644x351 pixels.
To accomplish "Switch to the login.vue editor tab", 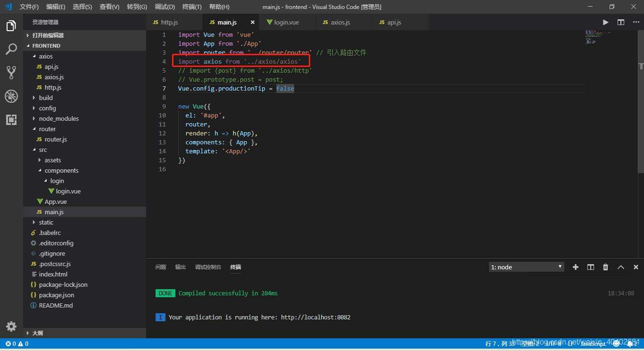I will click(287, 22).
